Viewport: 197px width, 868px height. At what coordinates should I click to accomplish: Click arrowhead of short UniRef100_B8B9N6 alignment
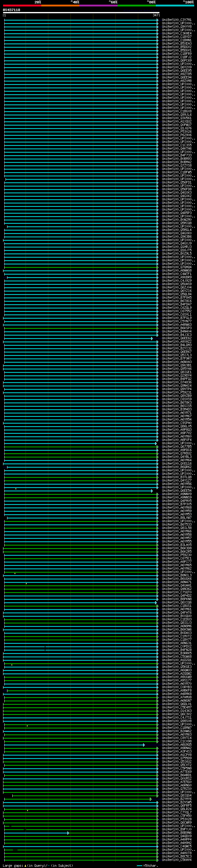coord(68,833)
